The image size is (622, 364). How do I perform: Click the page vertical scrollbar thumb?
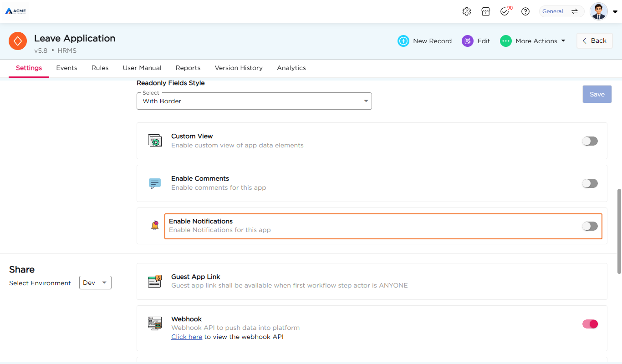(619, 231)
